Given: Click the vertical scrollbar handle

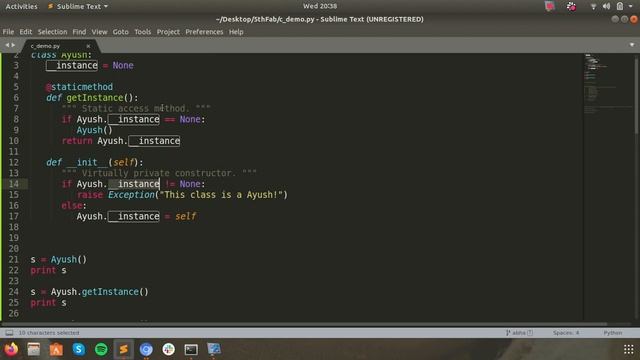Looking at the screenshot, I should pyautogui.click(x=636, y=96).
